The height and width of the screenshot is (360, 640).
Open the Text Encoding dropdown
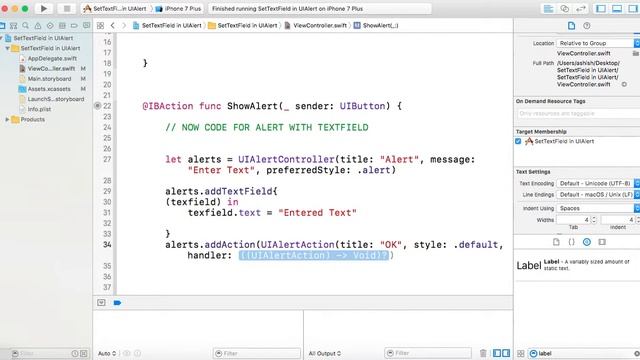point(598,183)
